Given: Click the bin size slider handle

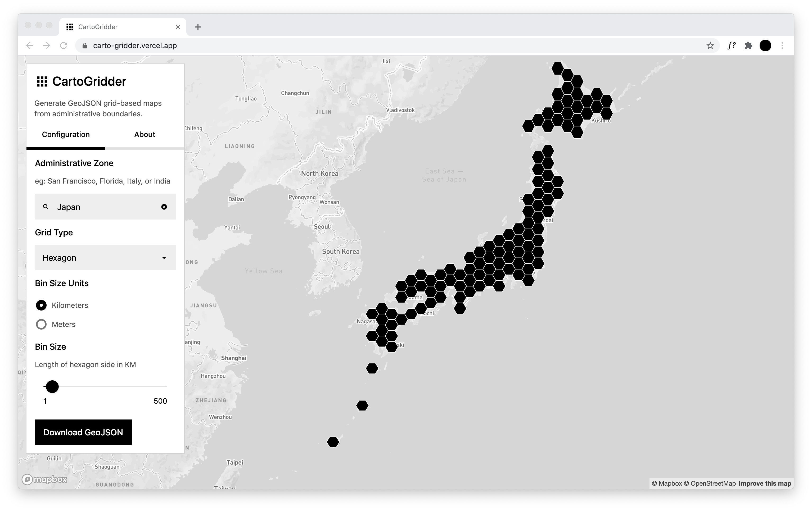Looking at the screenshot, I should (52, 387).
